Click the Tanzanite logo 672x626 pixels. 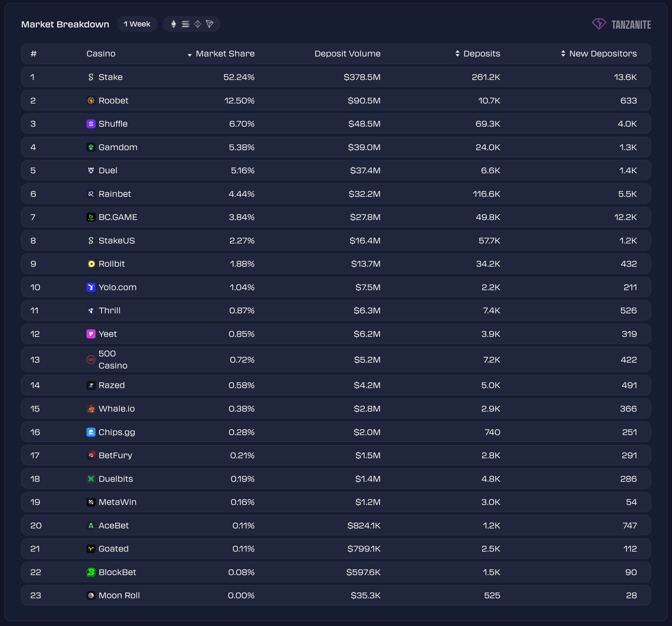click(x=621, y=25)
